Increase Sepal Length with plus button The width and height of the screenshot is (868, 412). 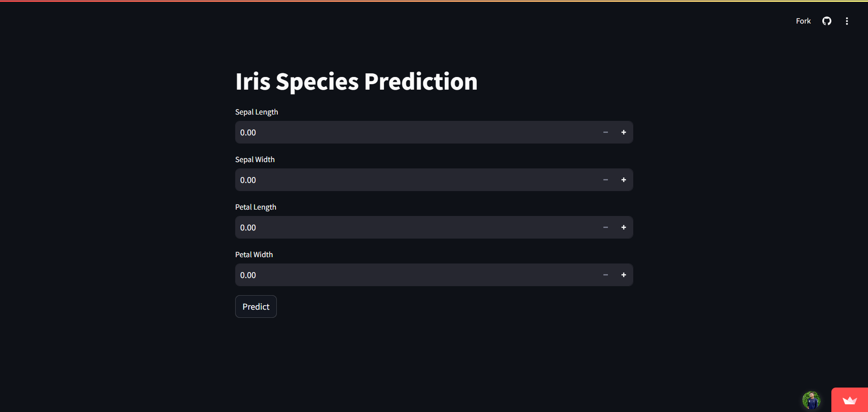point(624,132)
